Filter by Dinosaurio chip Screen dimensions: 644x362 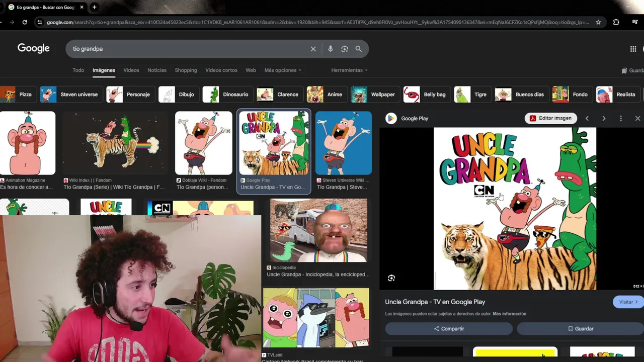227,95
